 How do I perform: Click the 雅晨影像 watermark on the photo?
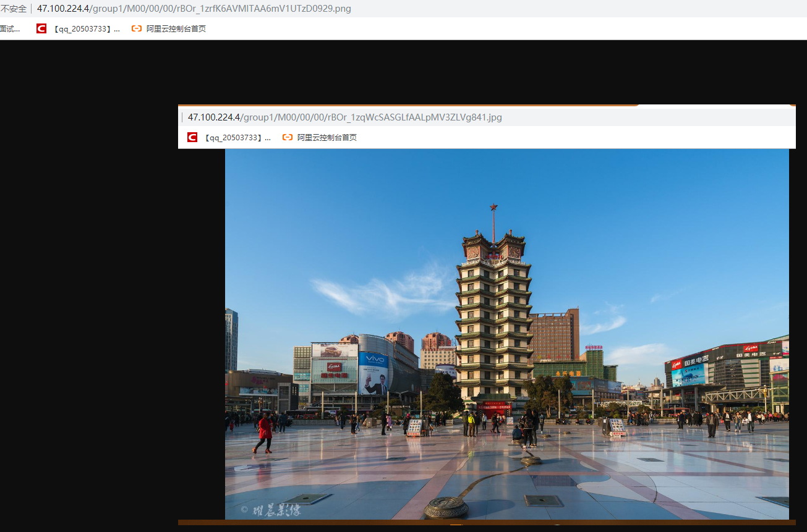272,510
